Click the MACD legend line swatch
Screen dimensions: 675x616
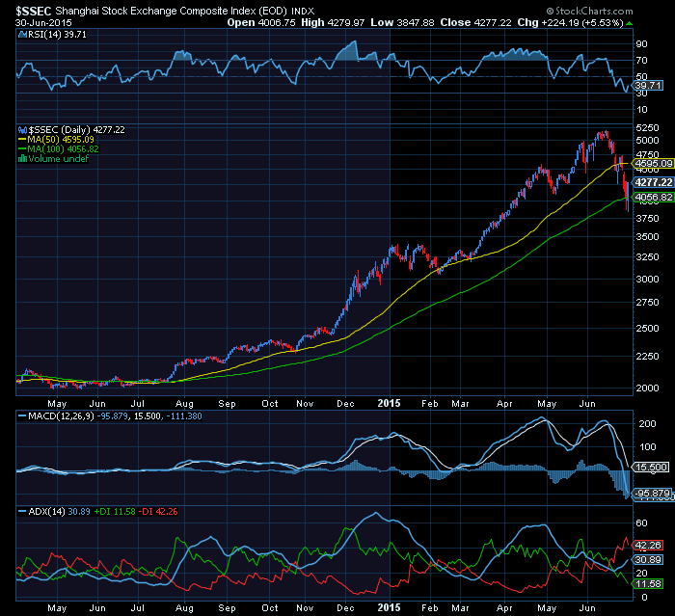[22, 416]
